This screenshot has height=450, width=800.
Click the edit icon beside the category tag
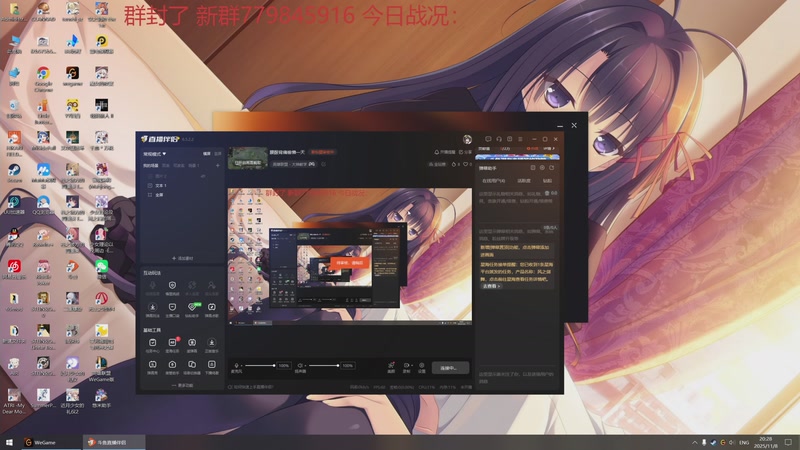[x=323, y=164]
